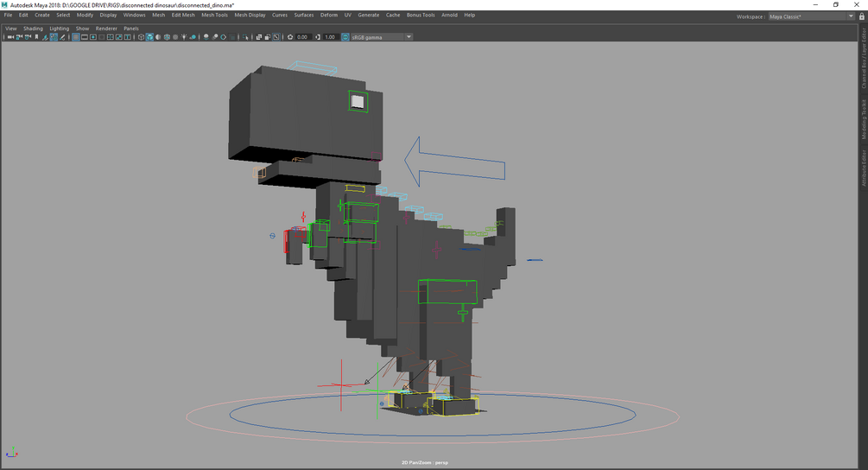Open the Modeling Toolkit side tab
Screen dimensions: 868x470
(863, 119)
